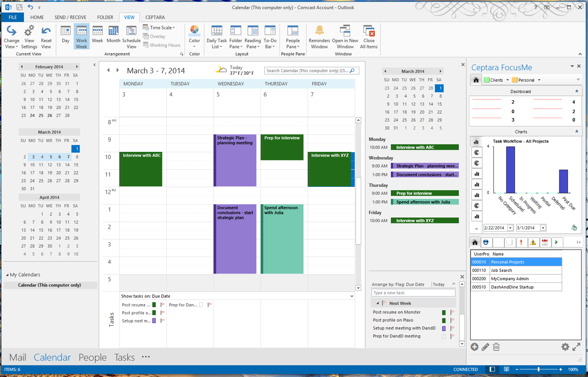Open Daily Task List dropdown
Screen dimensions: 588x377
pyautogui.click(x=217, y=37)
